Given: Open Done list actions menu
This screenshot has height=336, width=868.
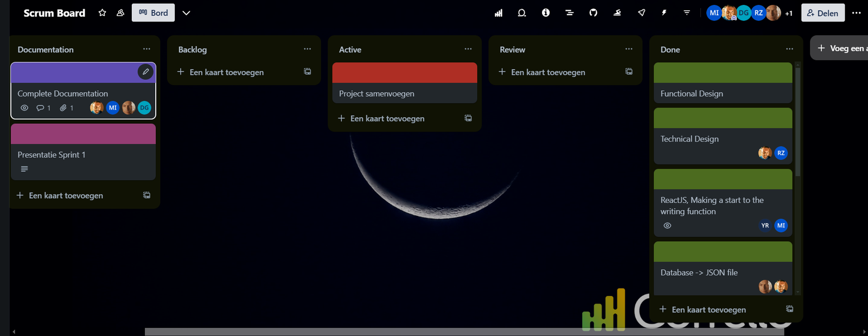Looking at the screenshot, I should coord(789,49).
